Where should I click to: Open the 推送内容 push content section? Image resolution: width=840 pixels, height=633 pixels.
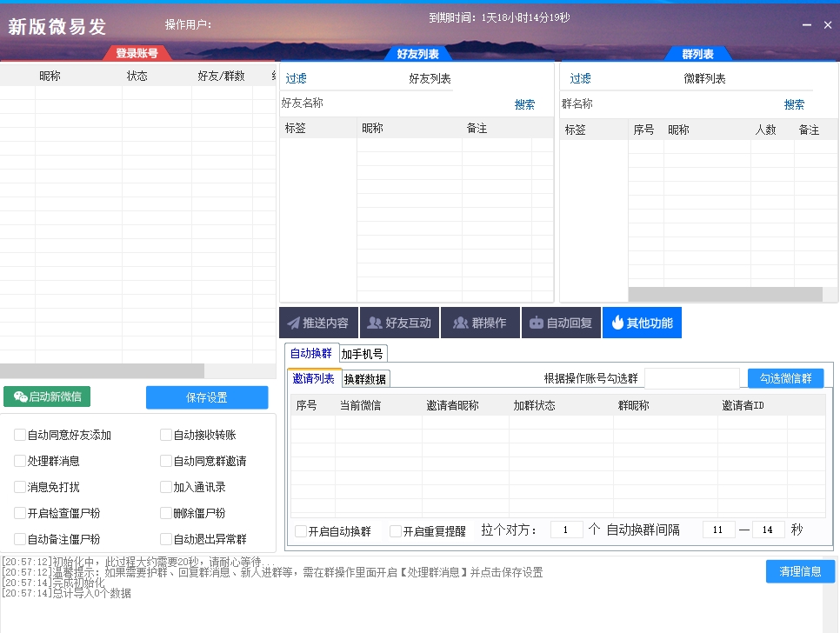(319, 323)
